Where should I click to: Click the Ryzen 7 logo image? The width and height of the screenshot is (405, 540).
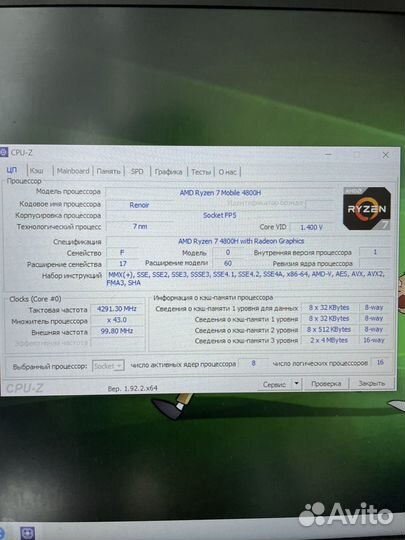pyautogui.click(x=367, y=209)
